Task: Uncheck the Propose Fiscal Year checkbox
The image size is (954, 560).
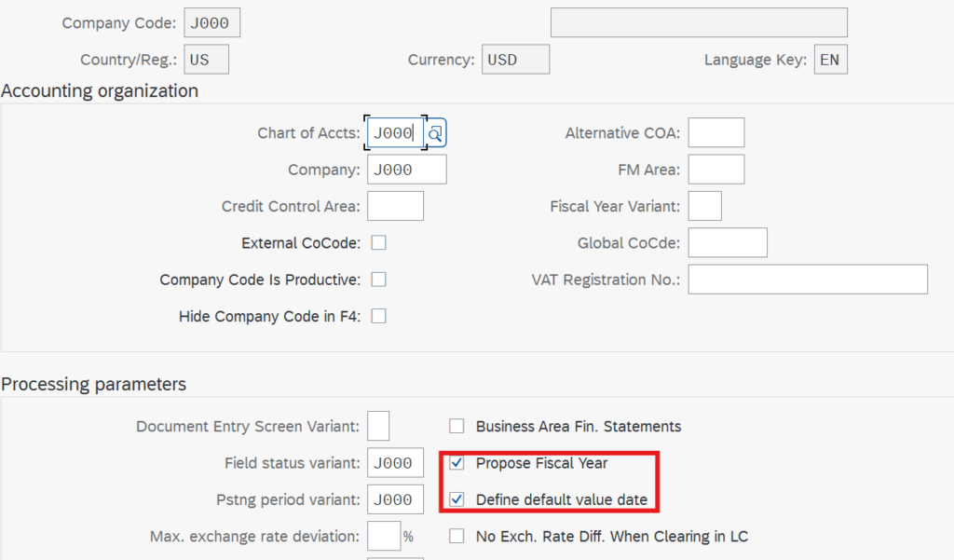Action: coord(457,463)
